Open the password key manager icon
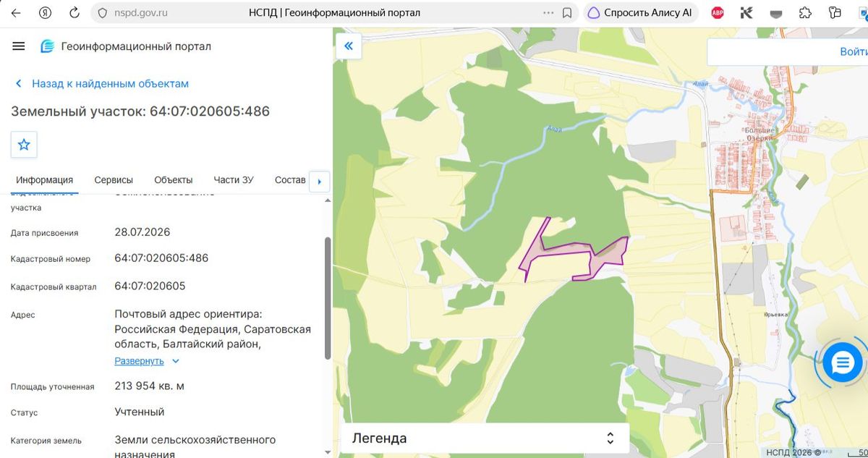Screen dimensions: 868x458 [835, 12]
